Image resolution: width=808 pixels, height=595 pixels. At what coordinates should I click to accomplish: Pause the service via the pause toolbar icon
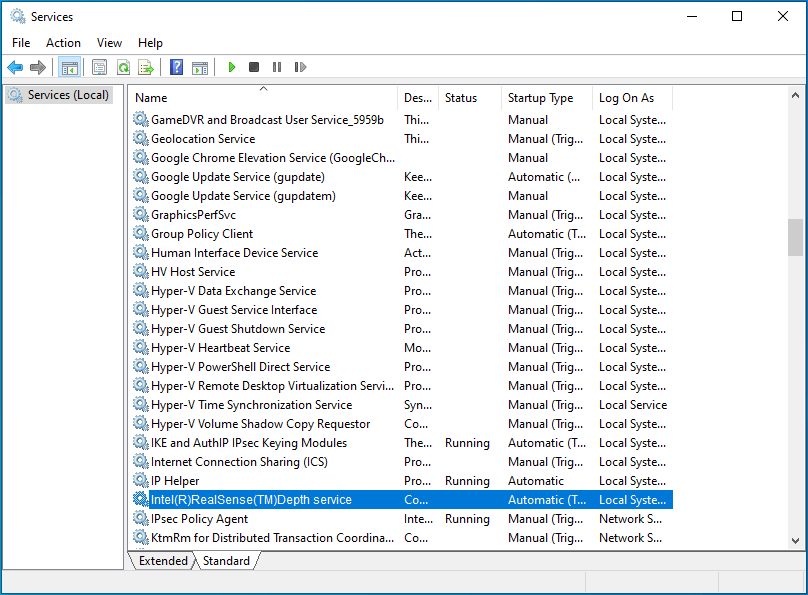click(277, 67)
